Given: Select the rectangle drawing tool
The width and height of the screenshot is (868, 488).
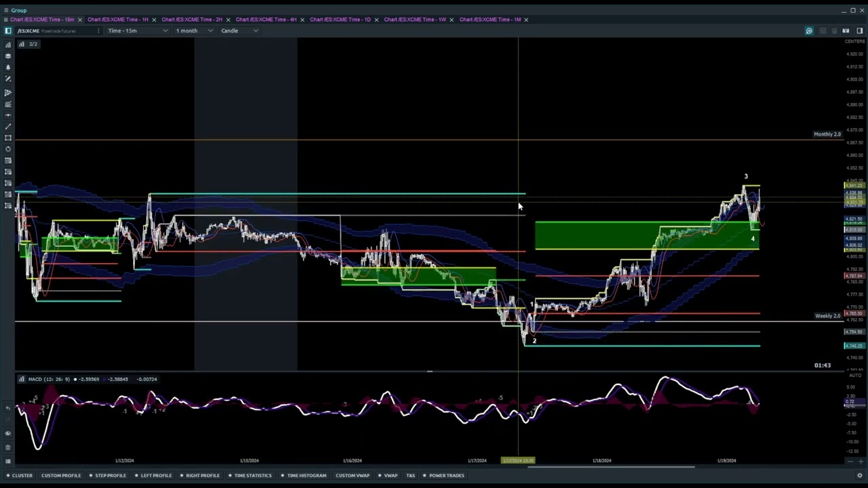Looking at the screenshot, I should coord(8,138).
